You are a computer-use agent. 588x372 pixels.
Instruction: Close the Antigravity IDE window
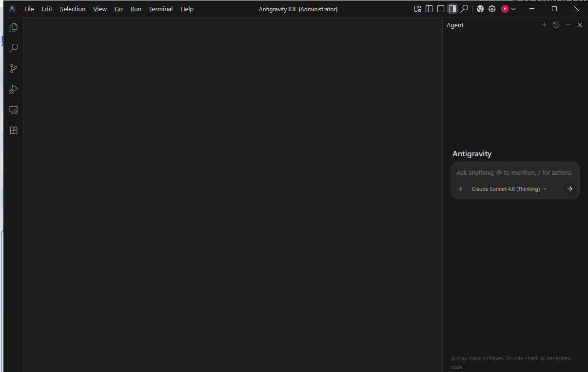pos(577,9)
